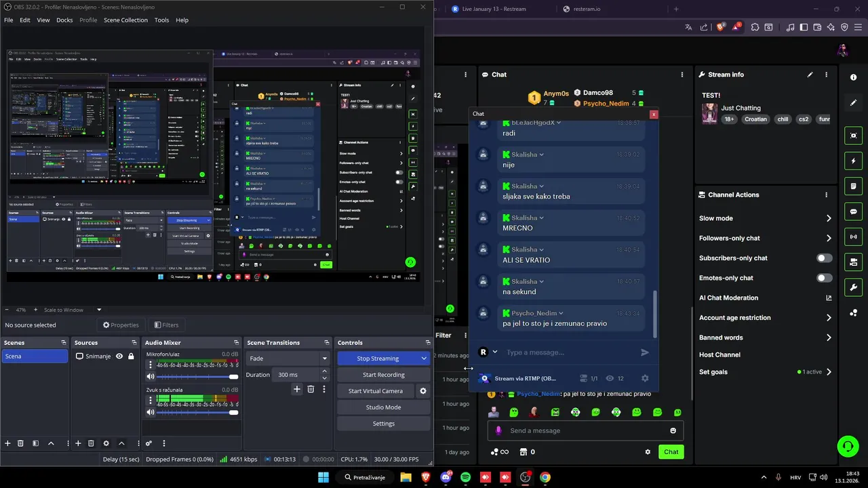Click Start Virtual Camera button

coord(376,391)
